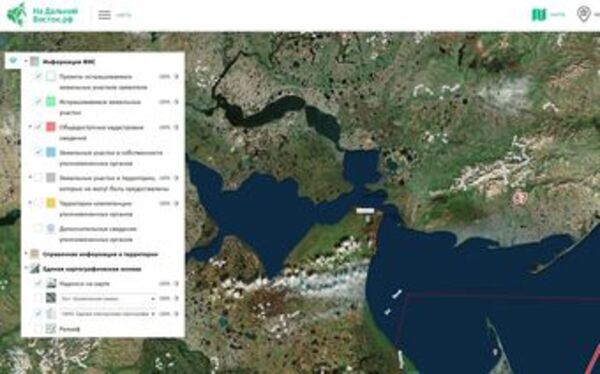
Task: Click the red layer swatch icon
Action: [51, 127]
